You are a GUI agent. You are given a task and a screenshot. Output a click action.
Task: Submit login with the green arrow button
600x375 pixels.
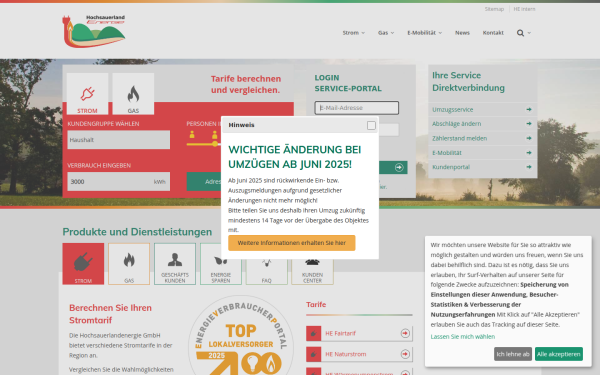tap(399, 167)
